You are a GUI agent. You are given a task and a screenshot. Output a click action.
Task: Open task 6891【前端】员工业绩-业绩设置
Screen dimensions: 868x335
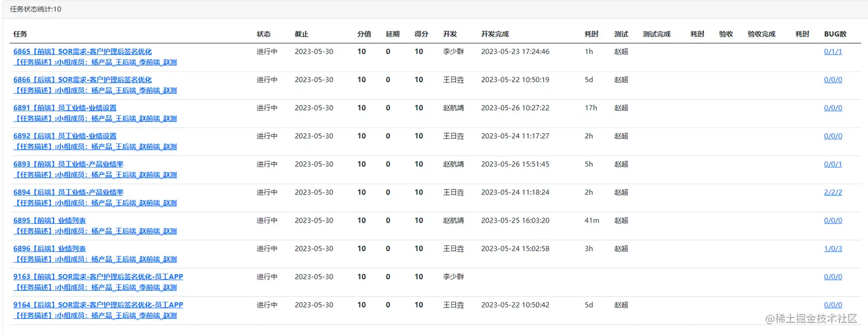[x=65, y=108]
